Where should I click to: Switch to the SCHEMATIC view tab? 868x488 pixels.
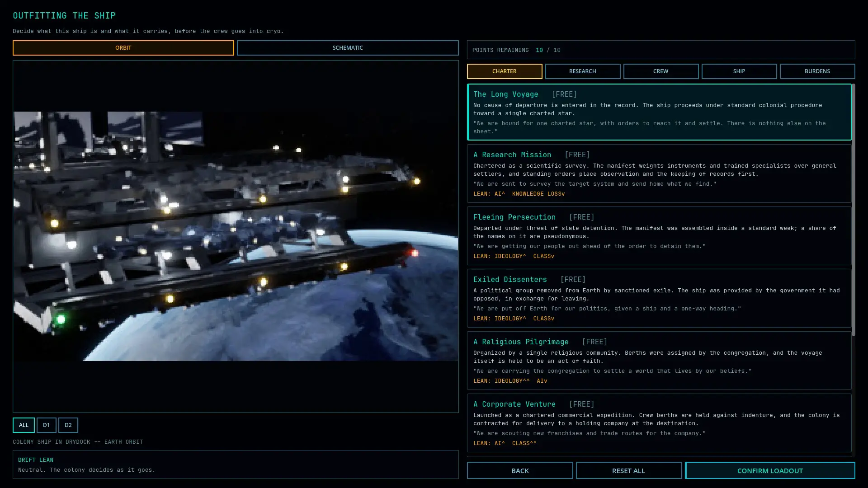(347, 48)
